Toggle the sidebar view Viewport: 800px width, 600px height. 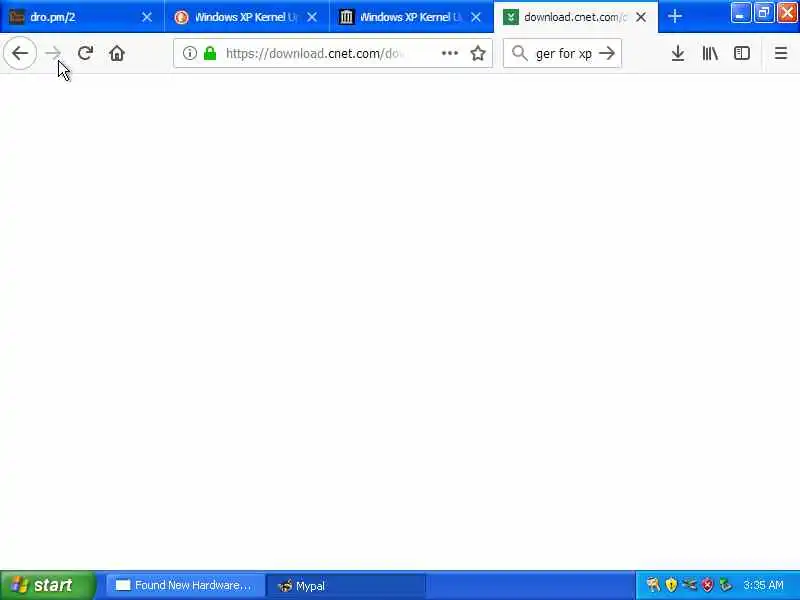pyautogui.click(x=741, y=53)
